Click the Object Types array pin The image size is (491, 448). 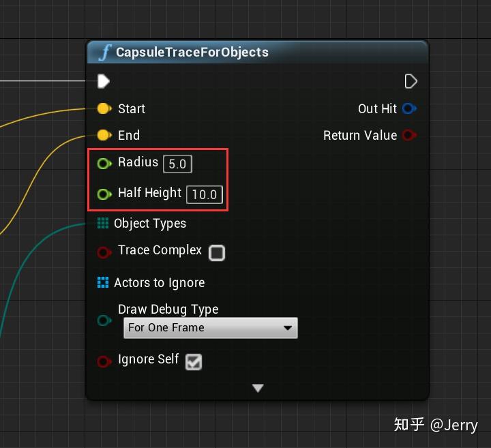tap(103, 223)
